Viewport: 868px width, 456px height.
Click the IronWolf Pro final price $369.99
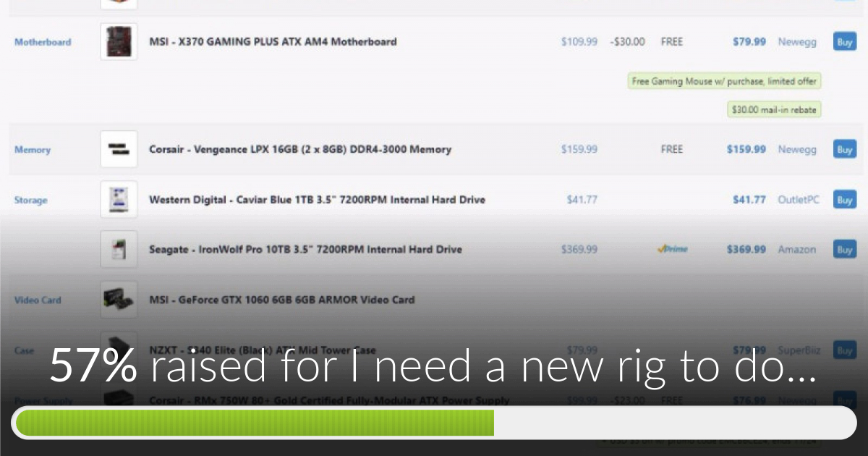pos(746,250)
